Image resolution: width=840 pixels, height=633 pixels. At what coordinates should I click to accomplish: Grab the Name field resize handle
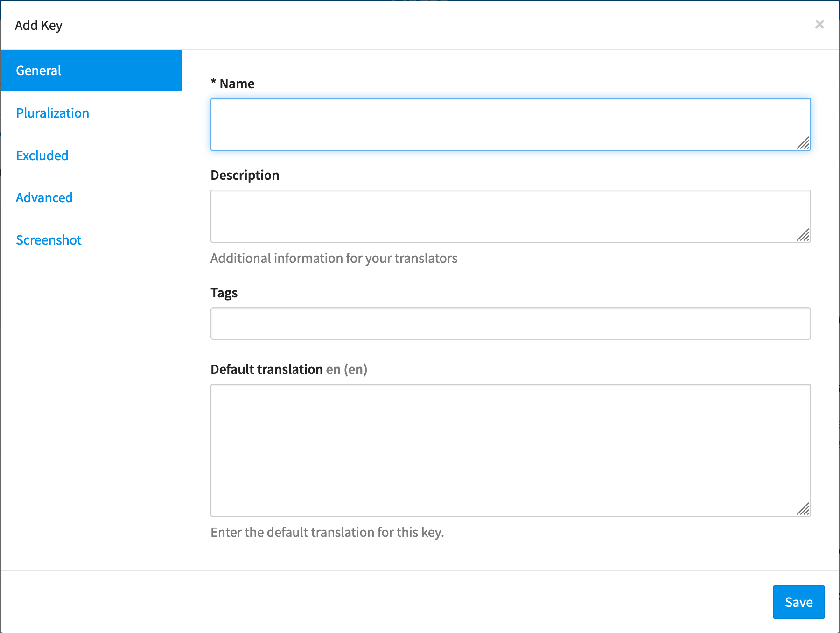coord(803,143)
